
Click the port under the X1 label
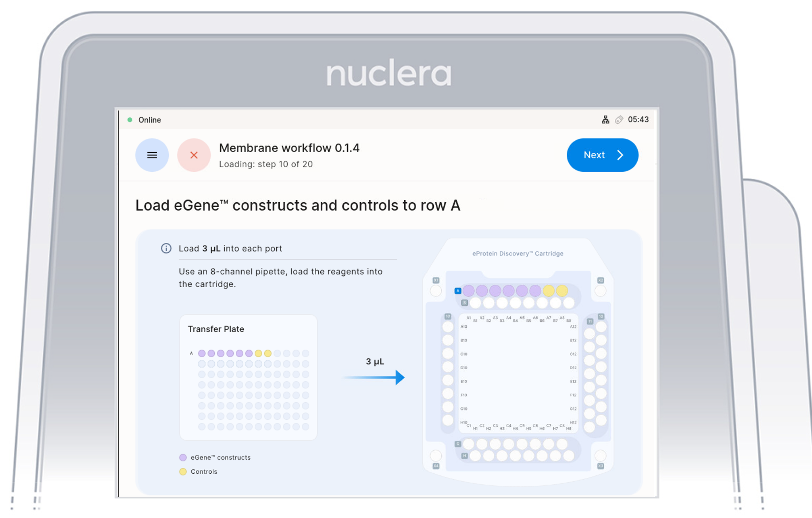tap(436, 291)
